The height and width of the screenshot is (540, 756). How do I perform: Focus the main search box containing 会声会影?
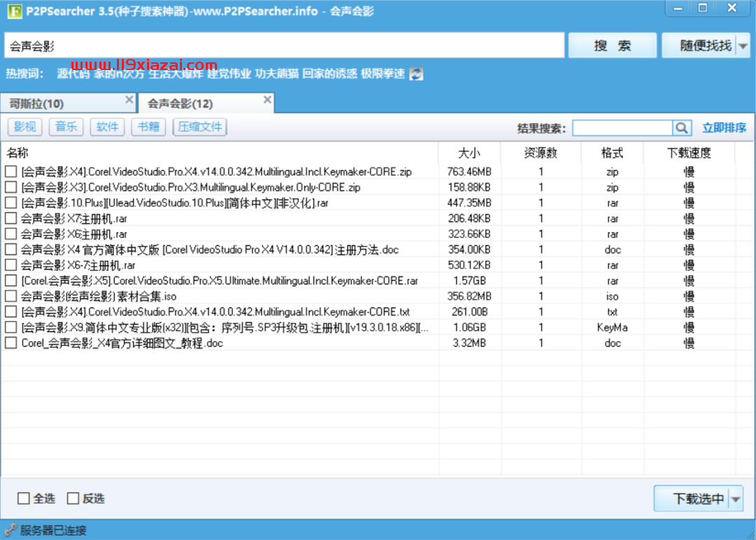click(x=284, y=46)
